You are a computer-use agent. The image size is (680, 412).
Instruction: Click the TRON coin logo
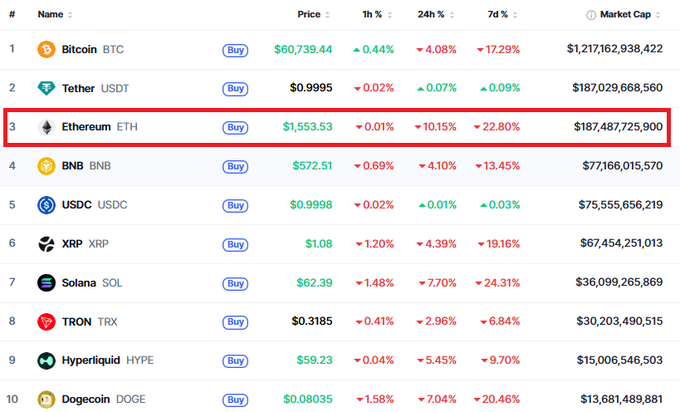pos(46,322)
